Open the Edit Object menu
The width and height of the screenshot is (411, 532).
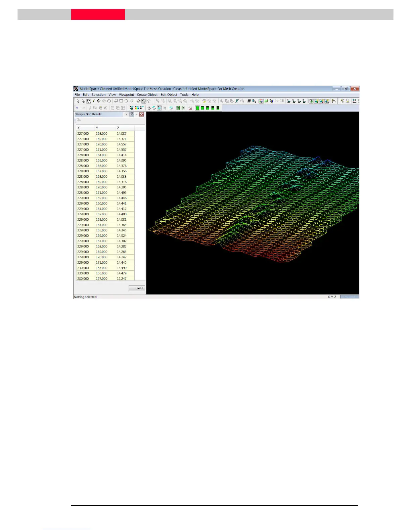(169, 95)
